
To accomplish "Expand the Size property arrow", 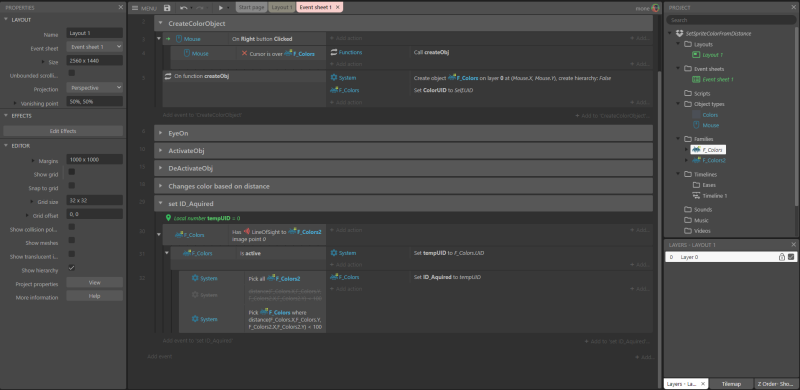I will click(44, 61).
